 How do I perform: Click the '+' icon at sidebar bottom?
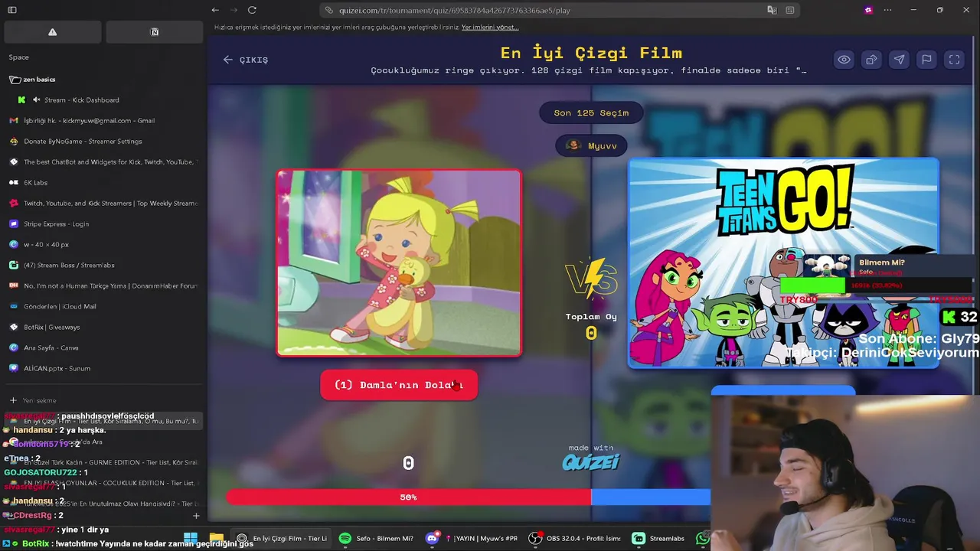[x=196, y=516]
